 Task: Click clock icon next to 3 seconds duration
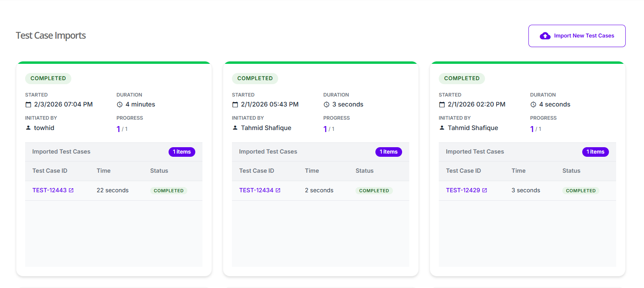pyautogui.click(x=326, y=105)
